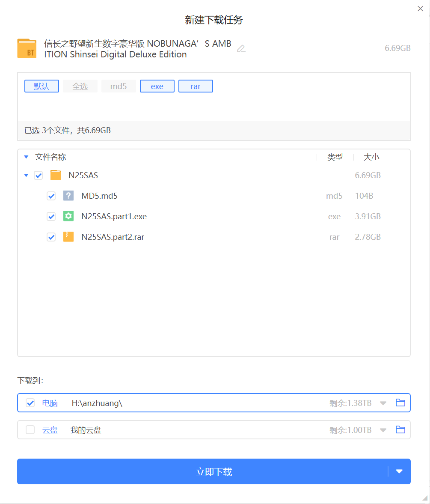Select the 全选 filter tag
The image size is (430, 504).
[x=80, y=86]
